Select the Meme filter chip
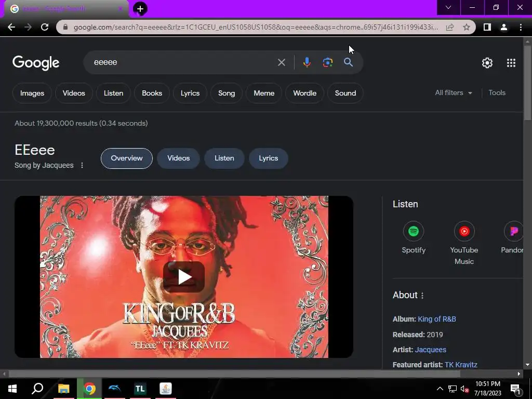Image resolution: width=532 pixels, height=399 pixels. pyautogui.click(x=264, y=93)
